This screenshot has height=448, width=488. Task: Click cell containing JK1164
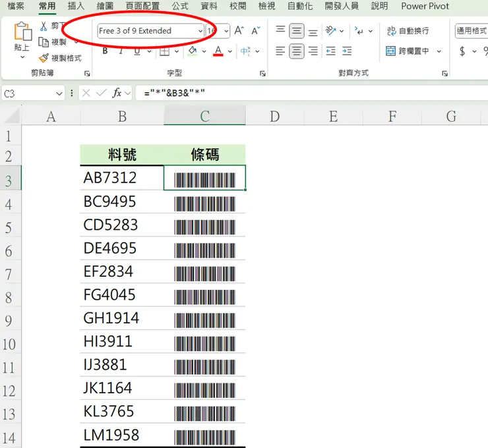pos(122,388)
